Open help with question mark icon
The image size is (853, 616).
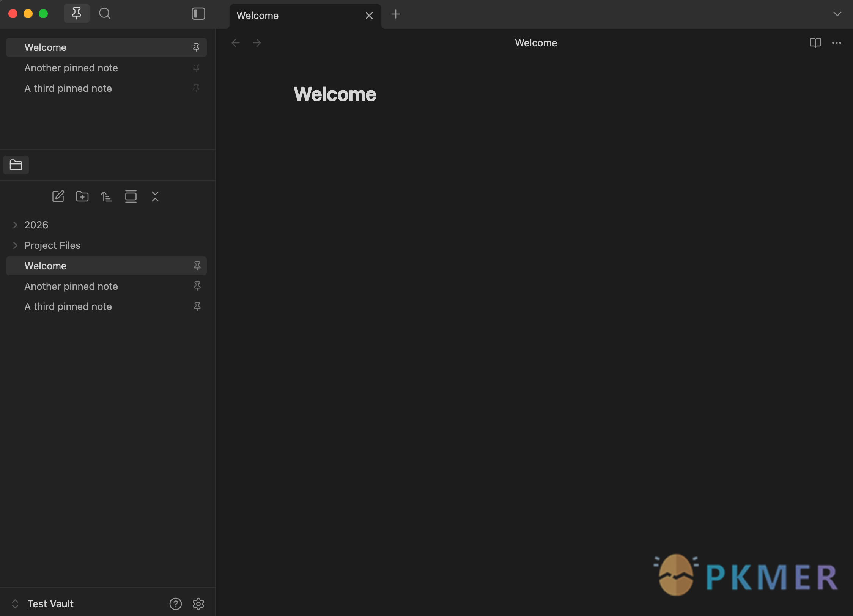(176, 604)
